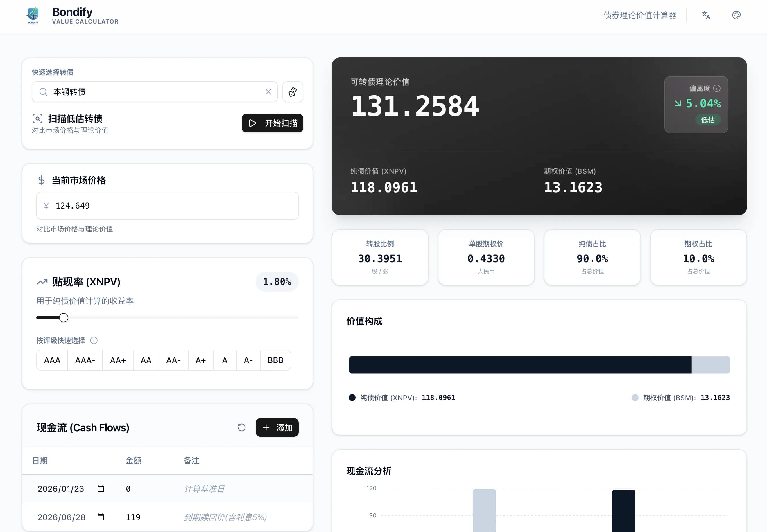Choose the A- rating option

[x=248, y=360]
